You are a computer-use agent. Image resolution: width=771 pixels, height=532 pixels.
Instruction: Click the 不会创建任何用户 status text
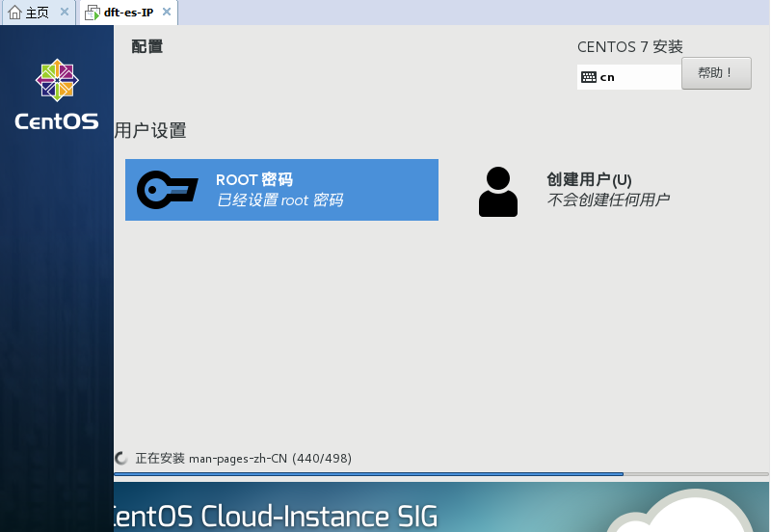(608, 199)
